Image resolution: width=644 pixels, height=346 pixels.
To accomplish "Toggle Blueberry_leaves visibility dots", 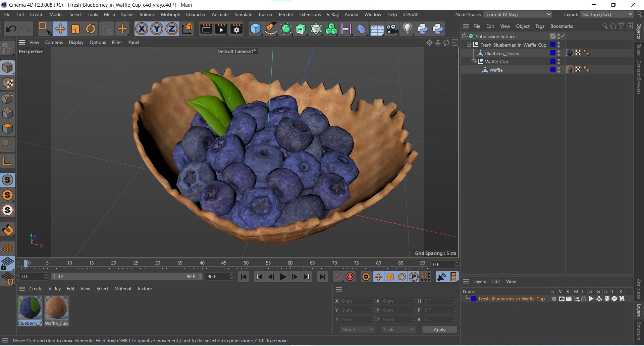I will 558,53.
